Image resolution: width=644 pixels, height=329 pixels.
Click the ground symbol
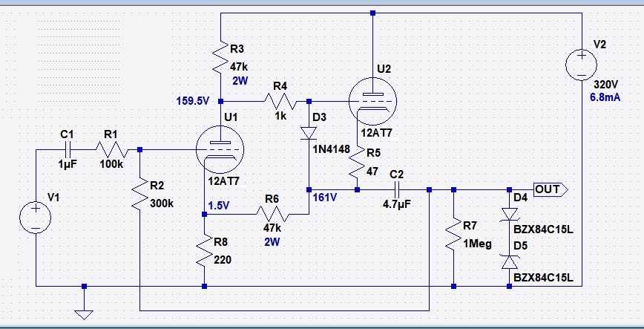coord(84,315)
